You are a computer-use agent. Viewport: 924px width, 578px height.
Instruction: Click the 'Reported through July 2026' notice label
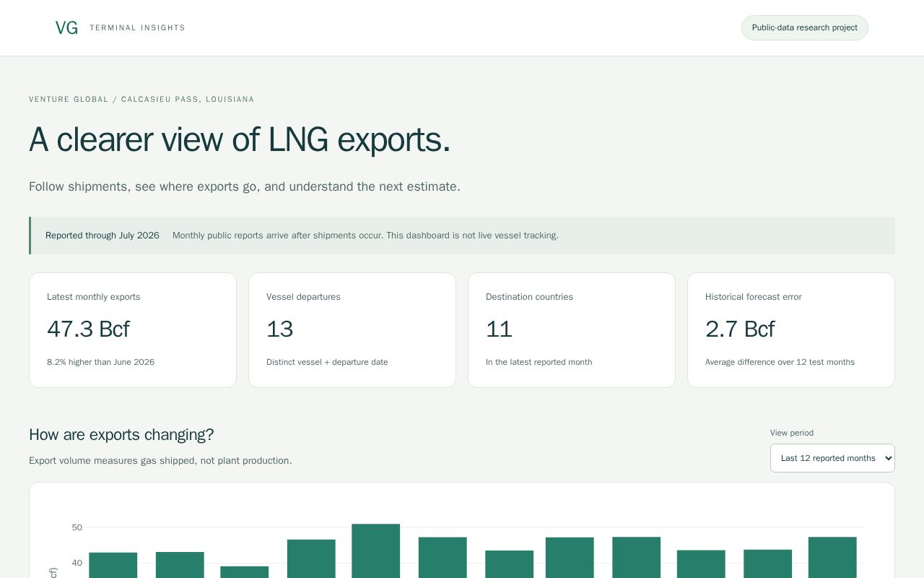[x=103, y=236]
